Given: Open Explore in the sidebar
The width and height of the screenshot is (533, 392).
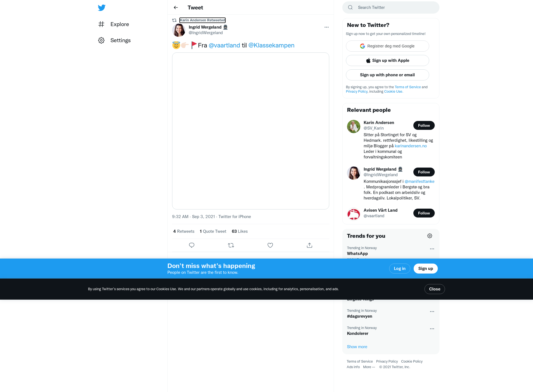Looking at the screenshot, I should click(114, 24).
